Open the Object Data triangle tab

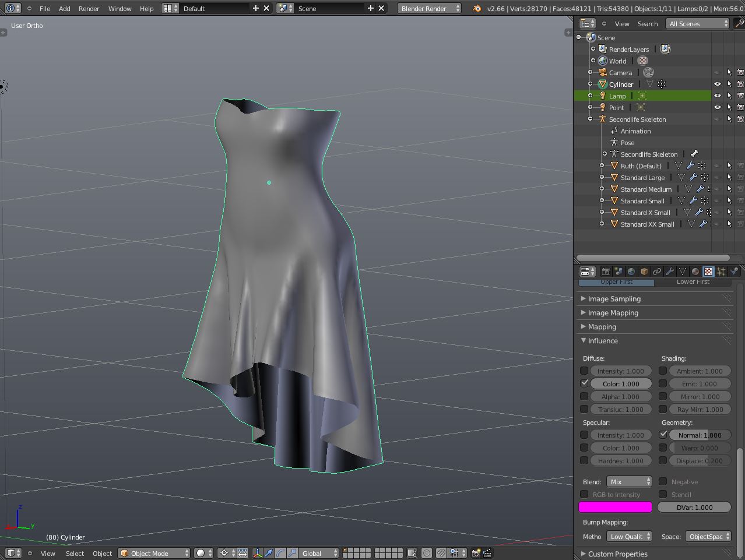pyautogui.click(x=683, y=272)
